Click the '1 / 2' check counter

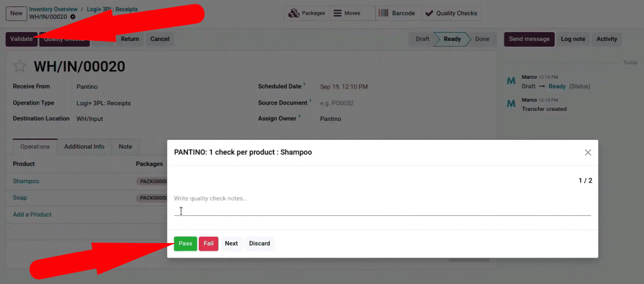point(586,181)
